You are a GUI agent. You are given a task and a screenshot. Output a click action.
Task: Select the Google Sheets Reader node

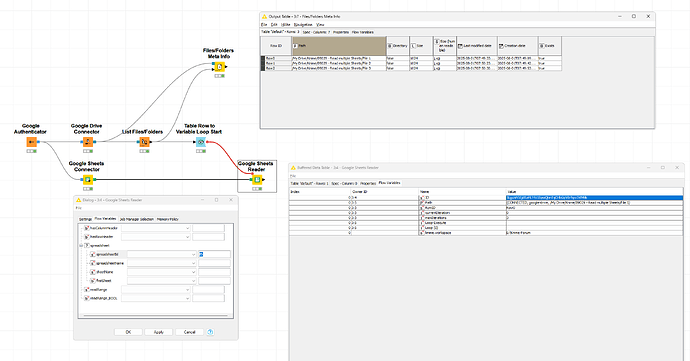pyautogui.click(x=257, y=179)
